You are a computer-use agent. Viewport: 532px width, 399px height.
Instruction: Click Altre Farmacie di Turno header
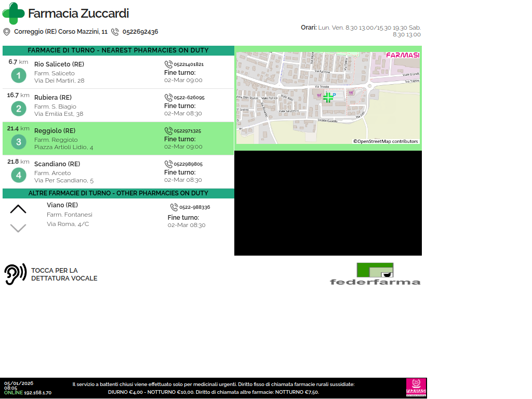(x=118, y=193)
